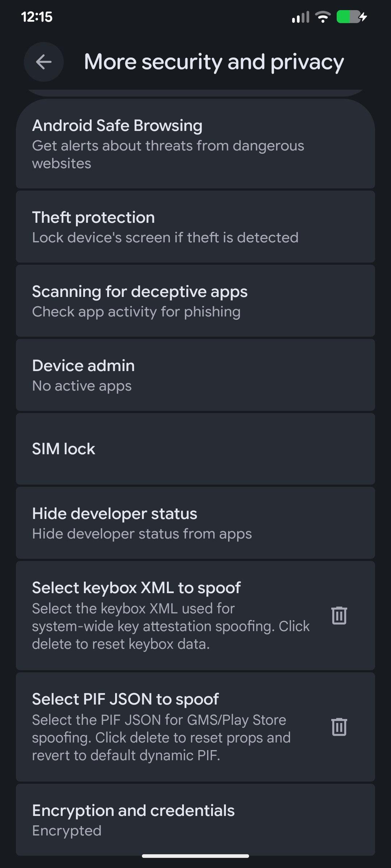This screenshot has width=391, height=868.
Task: Tap the cellular signal bars icon
Action: [x=300, y=17]
